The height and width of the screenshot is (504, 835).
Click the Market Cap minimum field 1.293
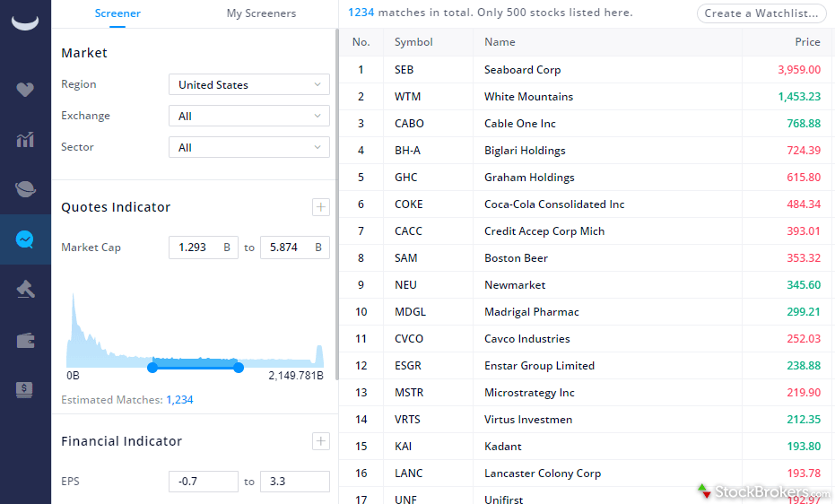[204, 248]
